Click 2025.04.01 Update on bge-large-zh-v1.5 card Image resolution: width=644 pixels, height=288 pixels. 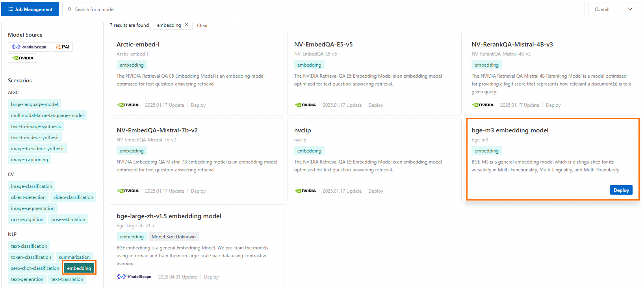point(178,277)
